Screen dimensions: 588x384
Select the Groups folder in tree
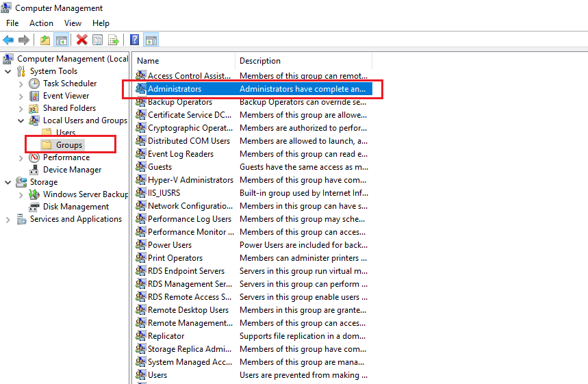coord(69,144)
